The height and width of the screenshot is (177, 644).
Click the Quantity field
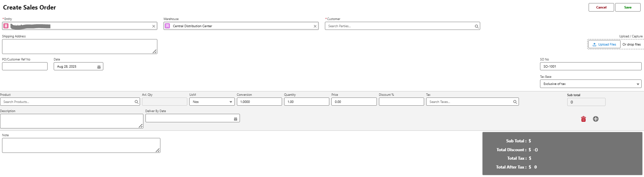click(x=307, y=102)
